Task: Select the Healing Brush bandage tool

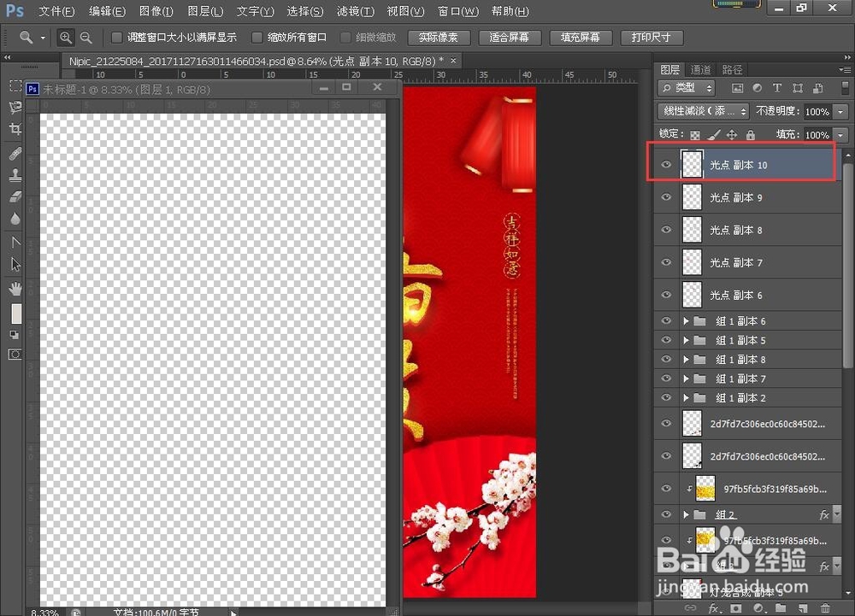Action: point(15,154)
